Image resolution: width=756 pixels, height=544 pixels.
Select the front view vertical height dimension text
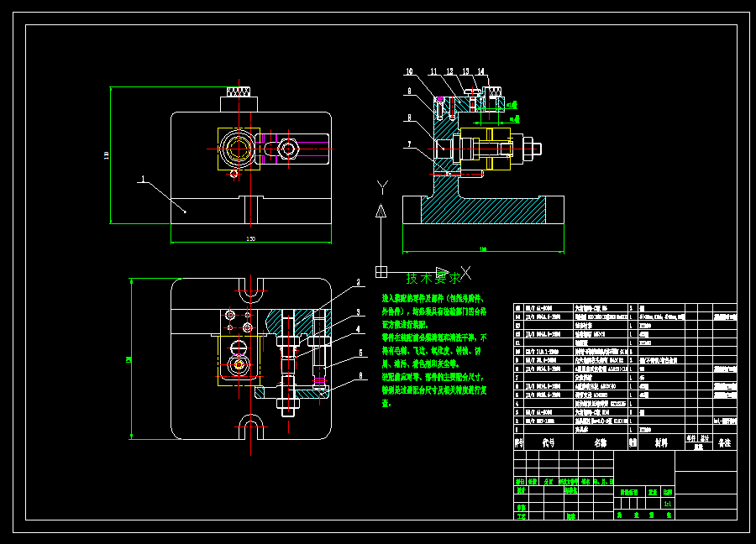pyautogui.click(x=106, y=155)
